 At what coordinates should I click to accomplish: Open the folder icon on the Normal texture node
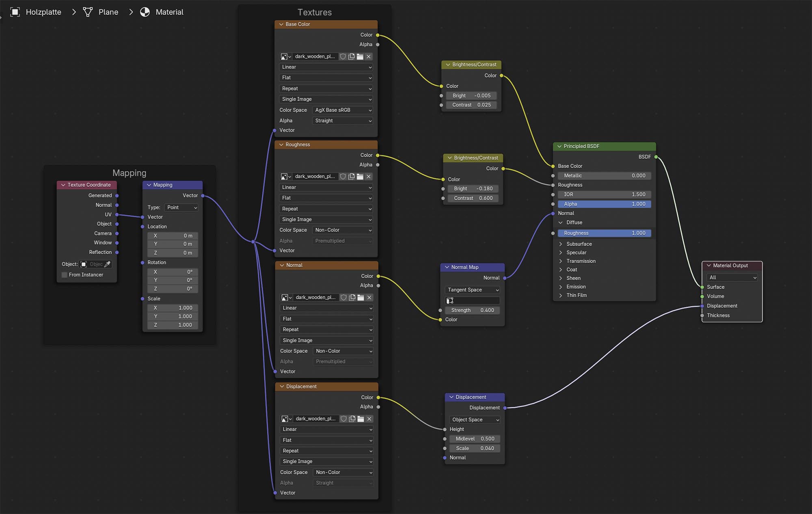(361, 297)
